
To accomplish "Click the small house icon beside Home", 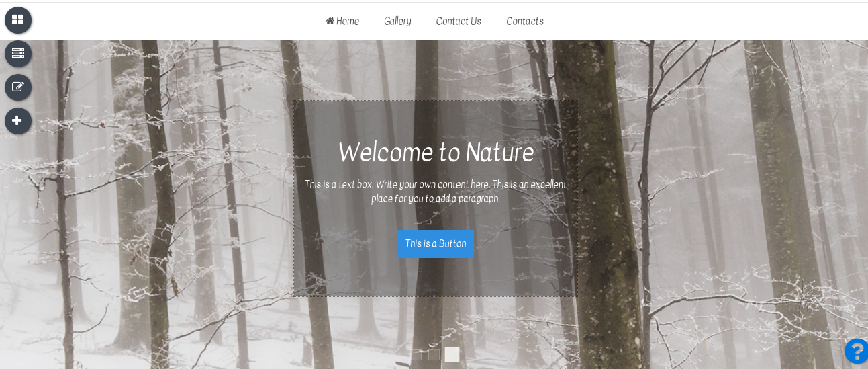I will tap(330, 21).
